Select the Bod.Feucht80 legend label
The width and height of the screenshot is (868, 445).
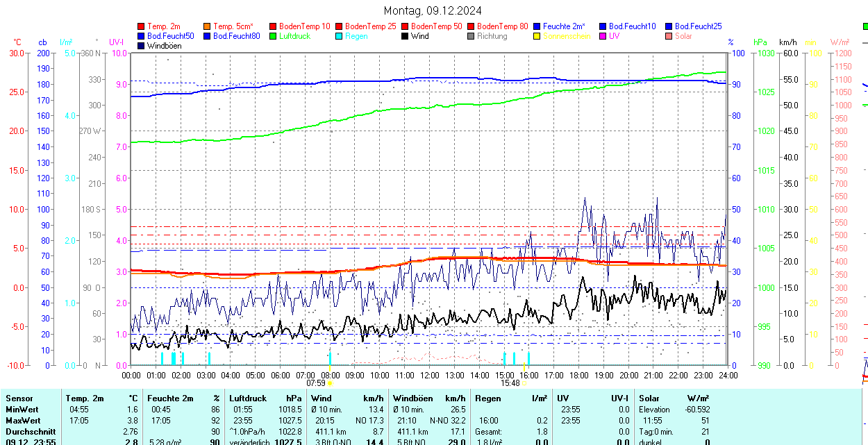[x=236, y=36]
